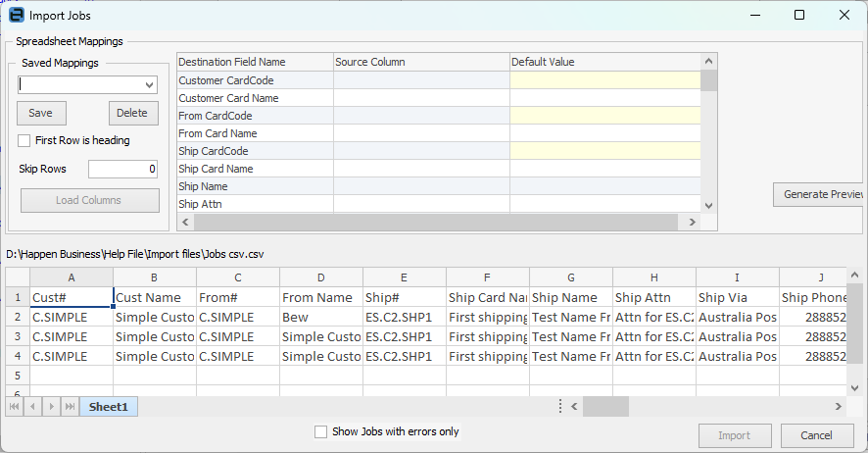Click spreadsheet horizontal scroll right arrow
The height and width of the screenshot is (453, 868).
pos(838,407)
